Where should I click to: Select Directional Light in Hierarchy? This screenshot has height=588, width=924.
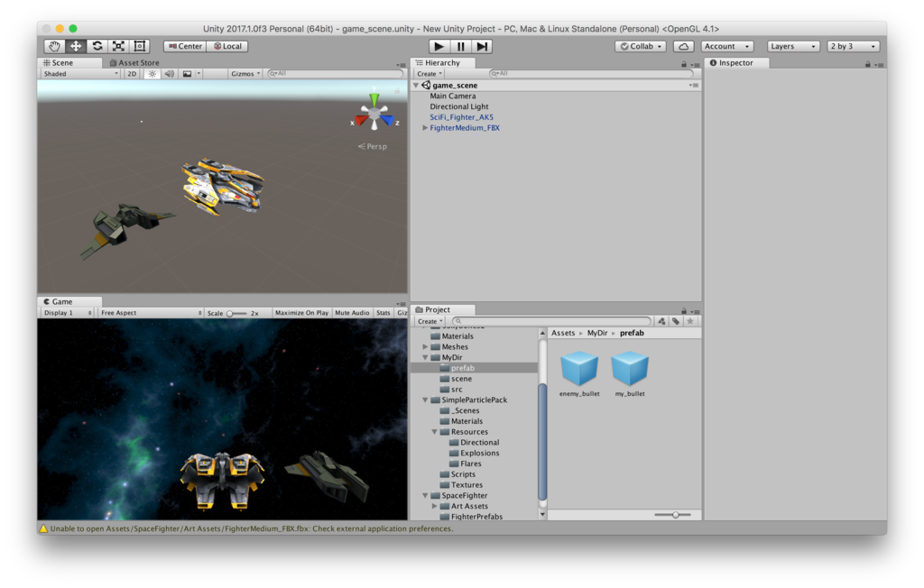459,106
